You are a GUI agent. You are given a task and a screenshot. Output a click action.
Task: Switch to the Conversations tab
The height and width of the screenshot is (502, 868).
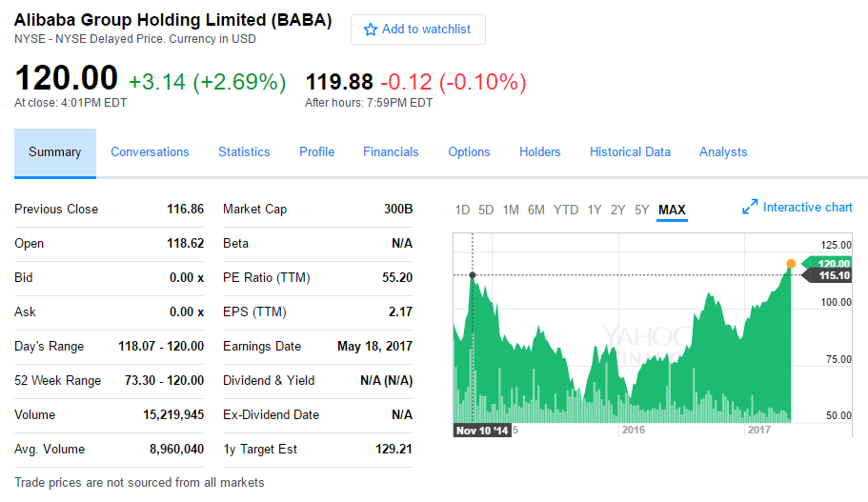pos(150,152)
